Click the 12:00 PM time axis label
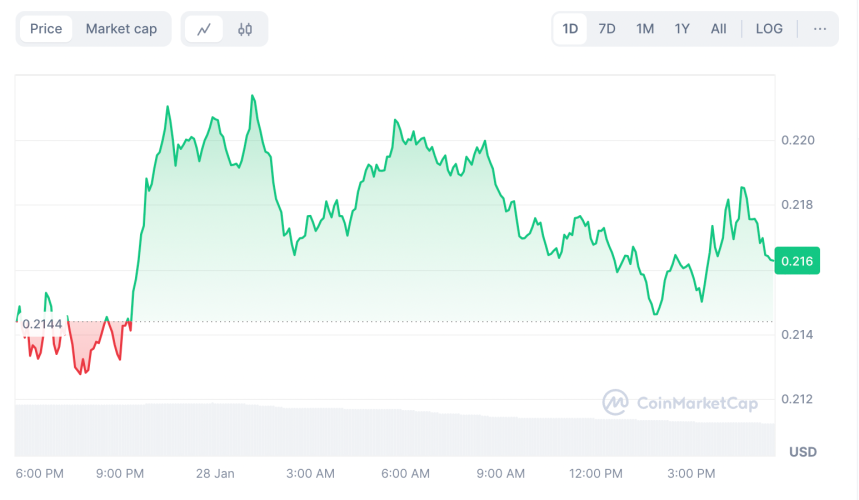 [596, 473]
